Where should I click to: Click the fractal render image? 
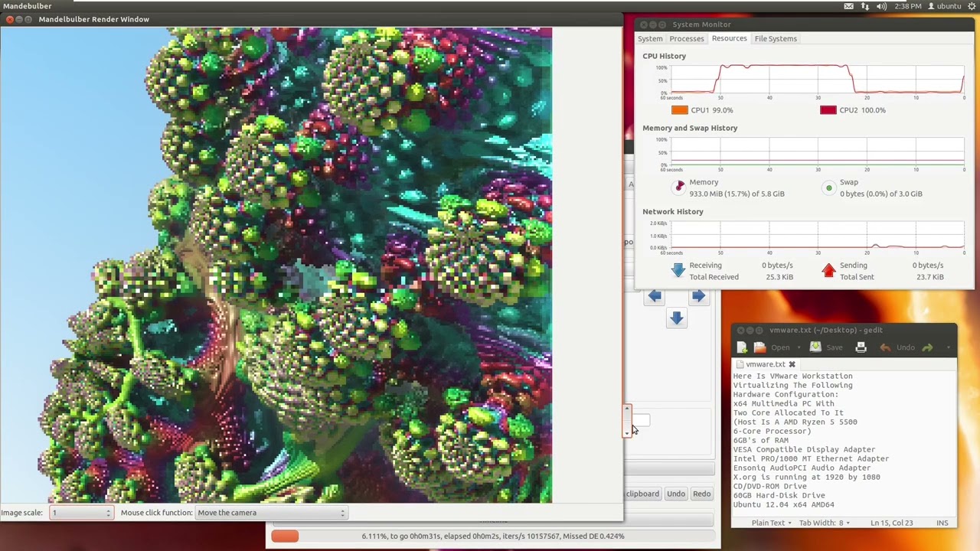tap(276, 265)
